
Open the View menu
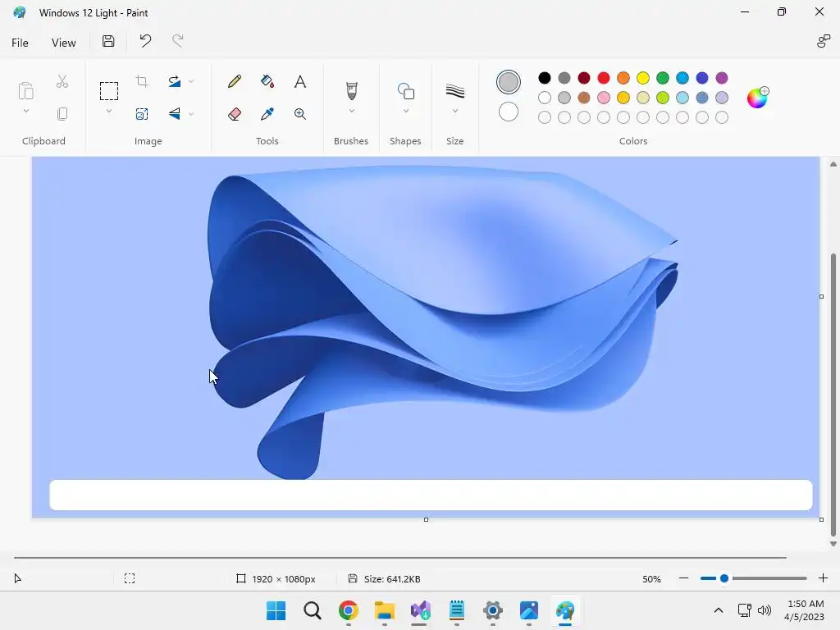click(x=63, y=43)
